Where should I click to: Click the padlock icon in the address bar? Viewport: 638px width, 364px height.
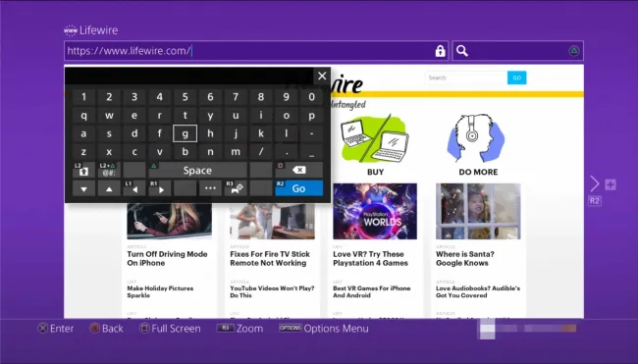tap(440, 51)
